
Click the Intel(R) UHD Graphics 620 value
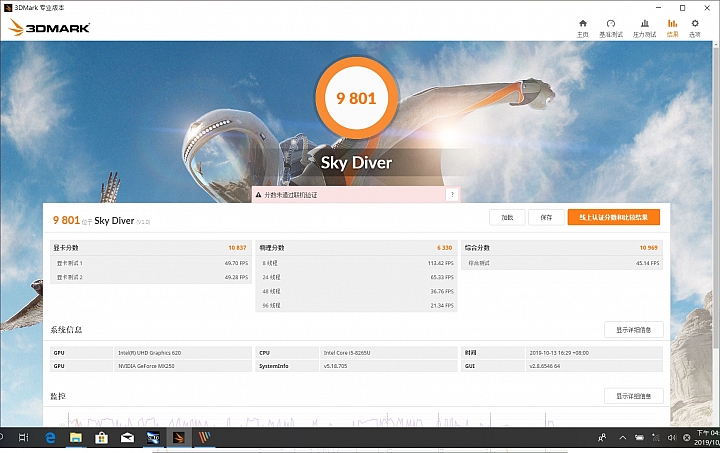(150, 353)
